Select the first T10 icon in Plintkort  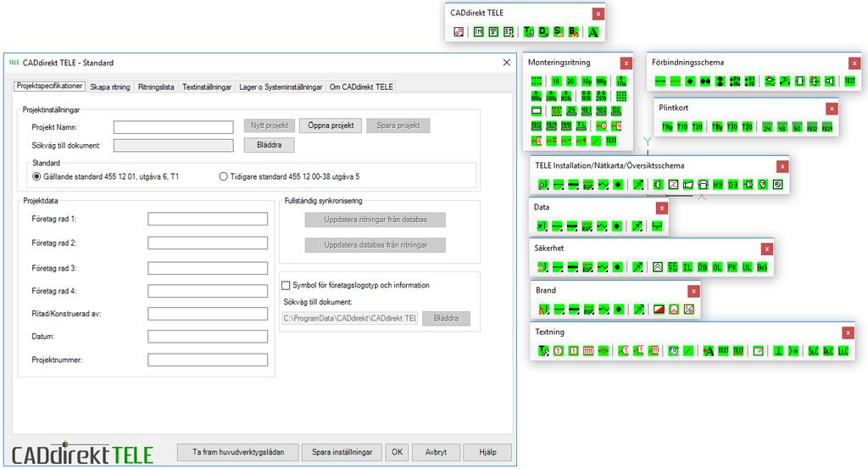point(682,127)
